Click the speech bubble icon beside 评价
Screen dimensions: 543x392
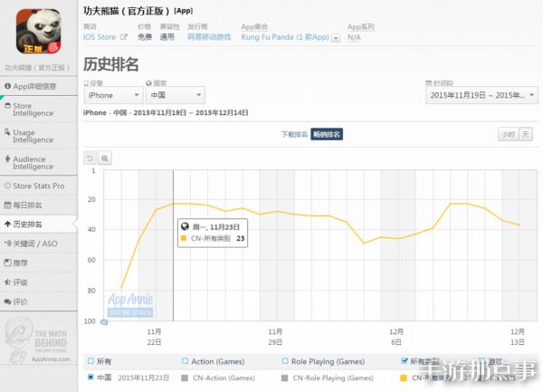[7, 301]
